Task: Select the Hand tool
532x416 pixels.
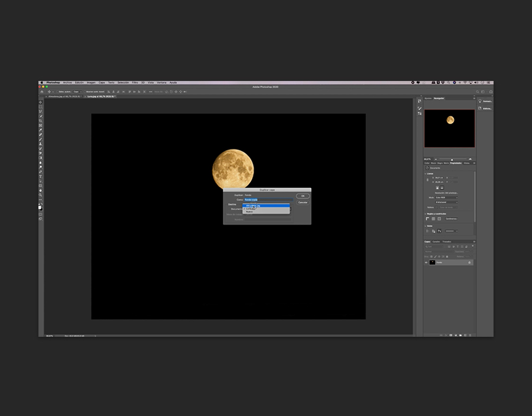Action: click(x=41, y=190)
